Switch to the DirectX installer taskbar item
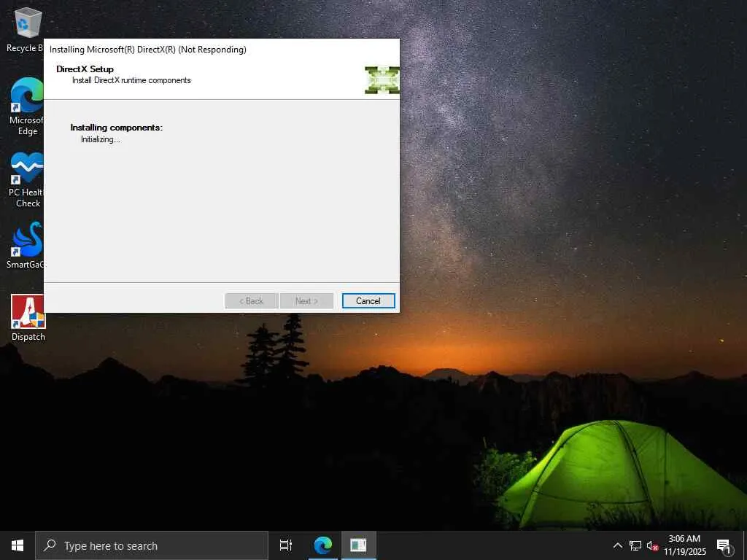Viewport: 747px width, 560px height. click(358, 545)
